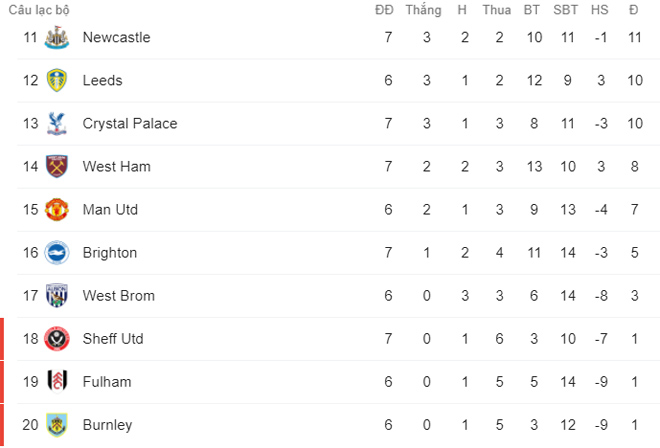Click the SBT column header
This screenshot has height=448, width=660.
pos(565,10)
